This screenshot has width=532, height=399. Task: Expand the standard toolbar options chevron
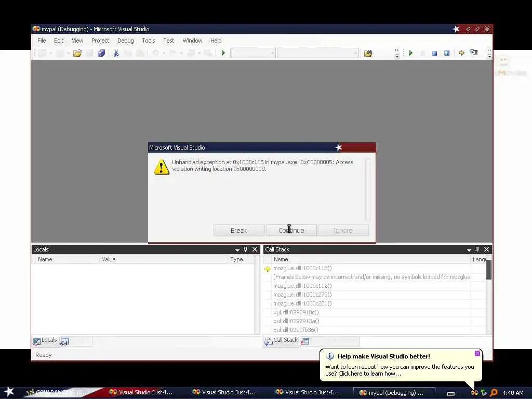click(397, 54)
